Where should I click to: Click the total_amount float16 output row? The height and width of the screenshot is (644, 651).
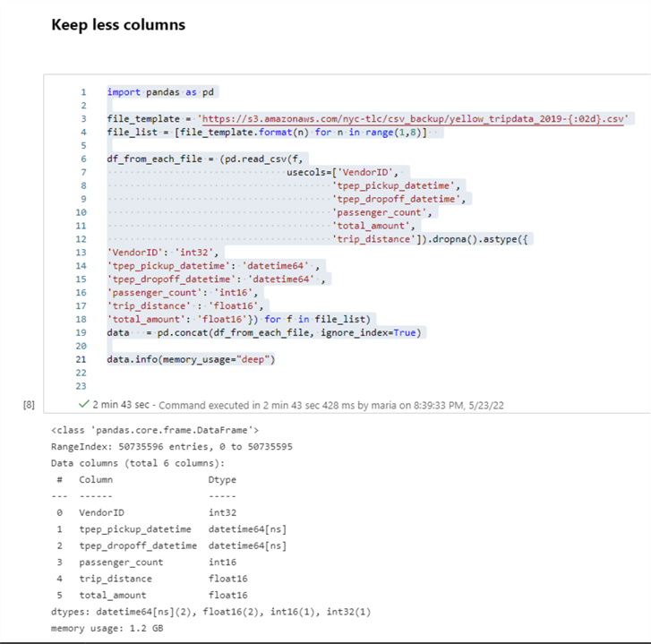(152, 596)
